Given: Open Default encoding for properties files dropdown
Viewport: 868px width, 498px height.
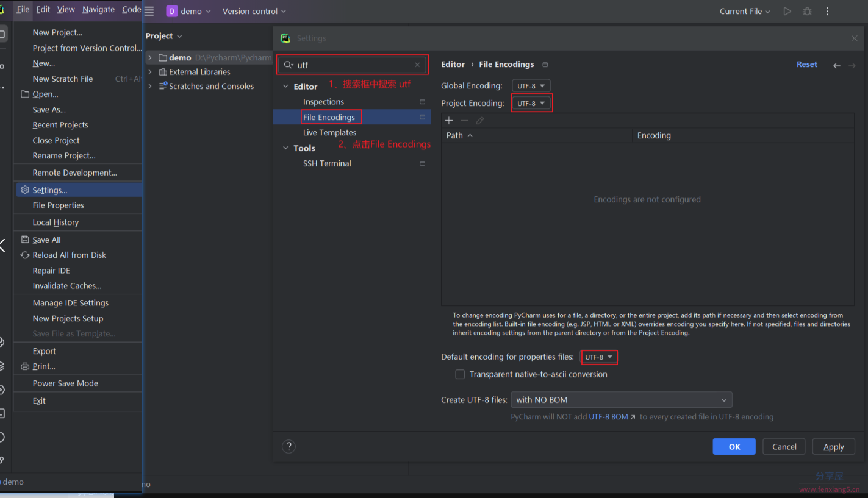Looking at the screenshot, I should point(600,357).
